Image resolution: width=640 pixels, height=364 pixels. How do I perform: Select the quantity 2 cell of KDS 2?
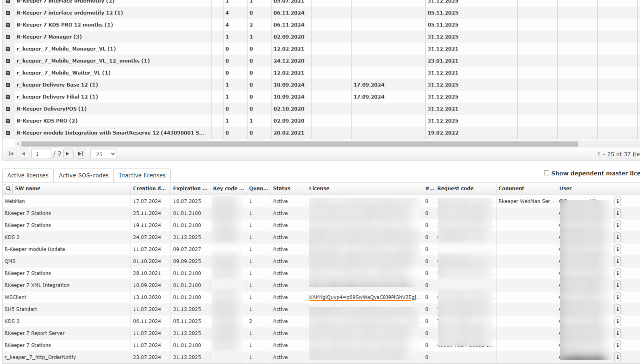[x=258, y=321]
